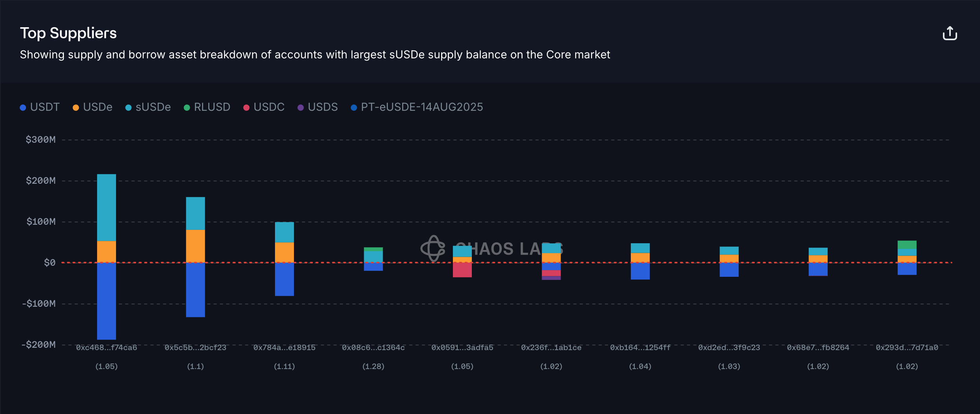Select the blue USDT borrow segment of 0xd2ed...3f9c23
980x414 pixels.
coord(729,270)
